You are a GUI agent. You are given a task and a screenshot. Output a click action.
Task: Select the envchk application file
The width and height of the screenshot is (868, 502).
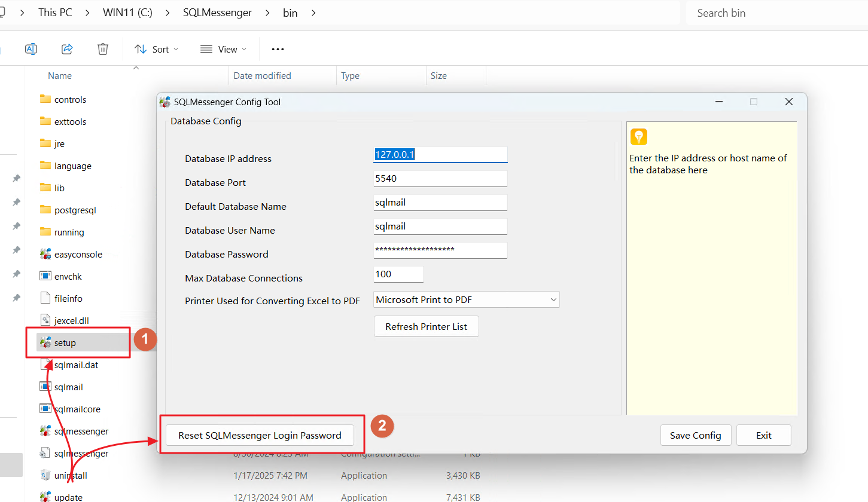tap(67, 277)
